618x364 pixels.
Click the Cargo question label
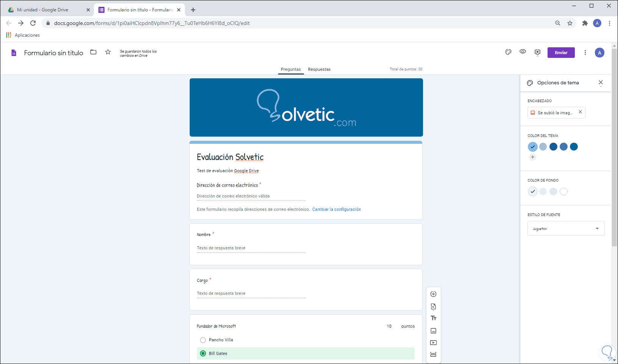[202, 280]
